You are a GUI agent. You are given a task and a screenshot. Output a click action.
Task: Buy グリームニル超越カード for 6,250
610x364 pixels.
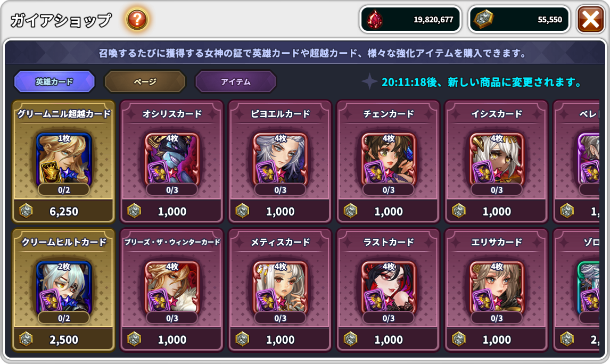[x=64, y=211]
